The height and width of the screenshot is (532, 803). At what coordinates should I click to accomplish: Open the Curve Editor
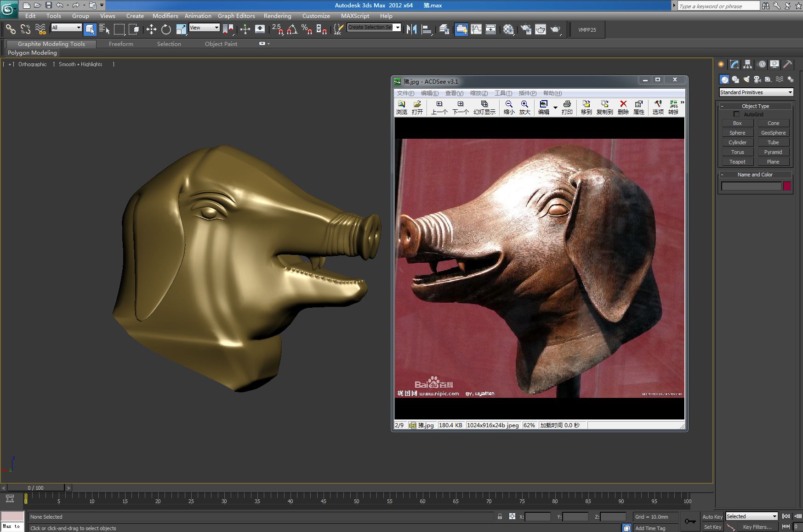click(476, 29)
